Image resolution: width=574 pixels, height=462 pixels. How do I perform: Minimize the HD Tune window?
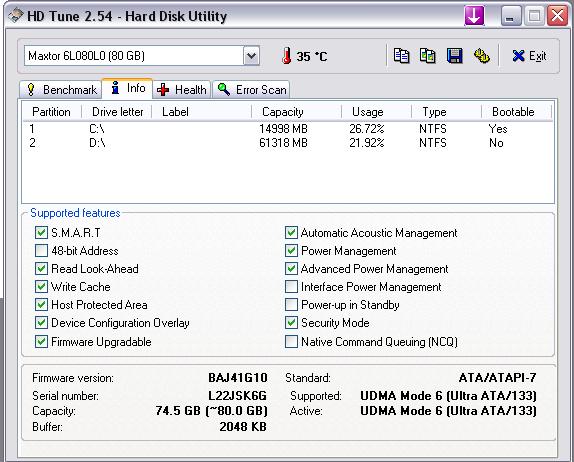tap(511, 16)
